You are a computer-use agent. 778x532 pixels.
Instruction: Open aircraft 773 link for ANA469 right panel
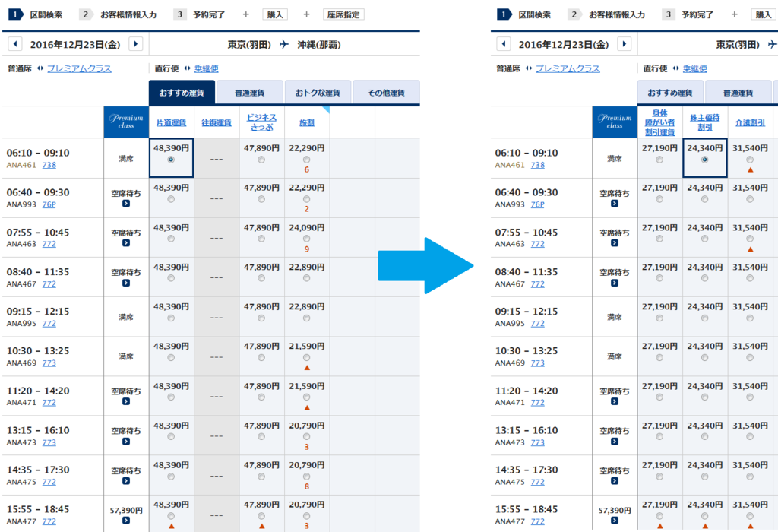[x=537, y=363]
